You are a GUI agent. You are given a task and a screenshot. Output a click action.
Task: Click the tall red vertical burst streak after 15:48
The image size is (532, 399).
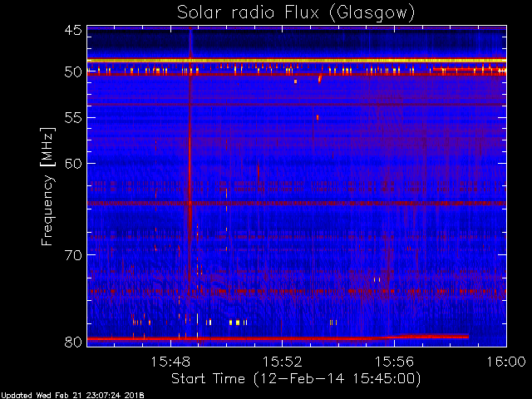point(190,160)
